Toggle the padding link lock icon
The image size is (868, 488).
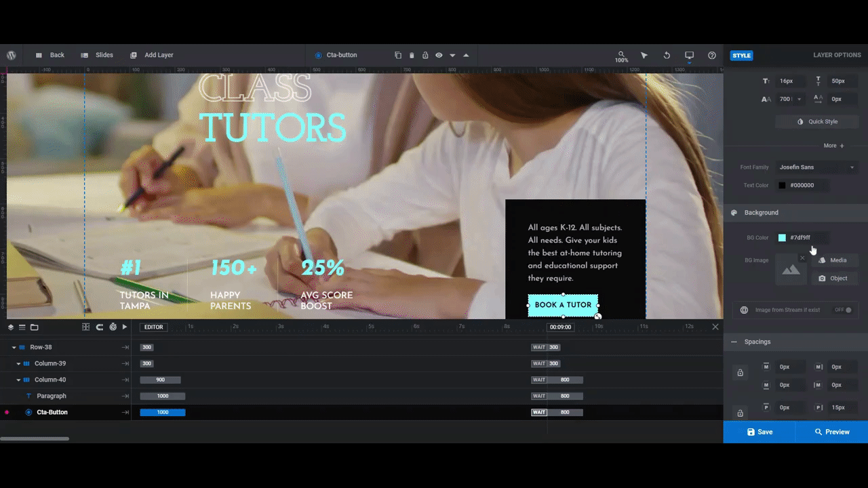point(740,413)
